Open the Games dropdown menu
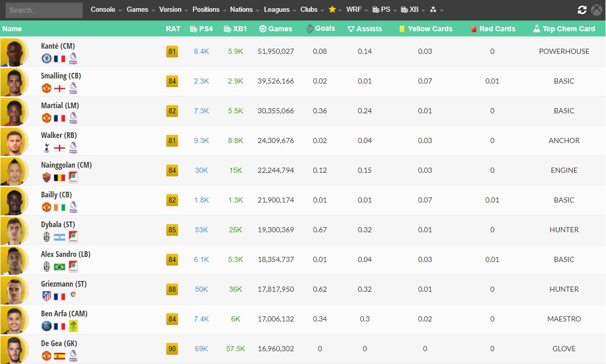 pyautogui.click(x=141, y=10)
